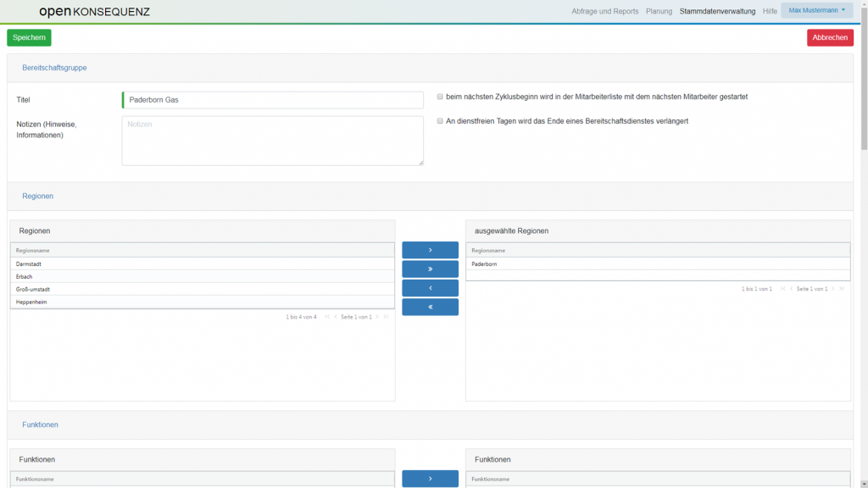The image size is (868, 488).
Task: Remove selected region with single left arrow
Action: [x=430, y=288]
